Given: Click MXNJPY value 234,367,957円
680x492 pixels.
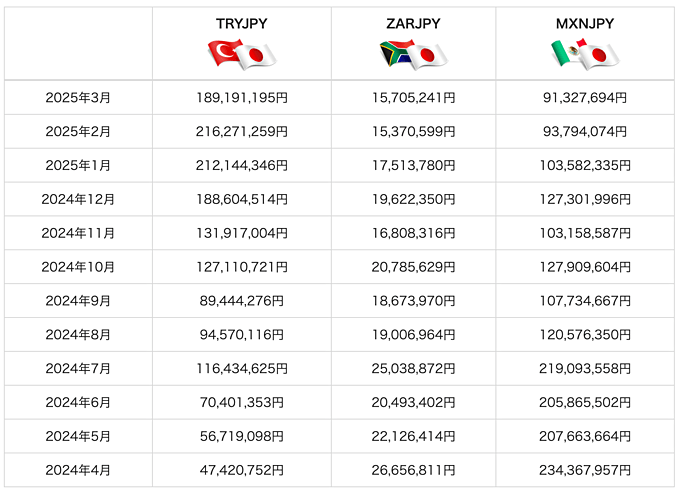Looking at the screenshot, I should 585,470.
